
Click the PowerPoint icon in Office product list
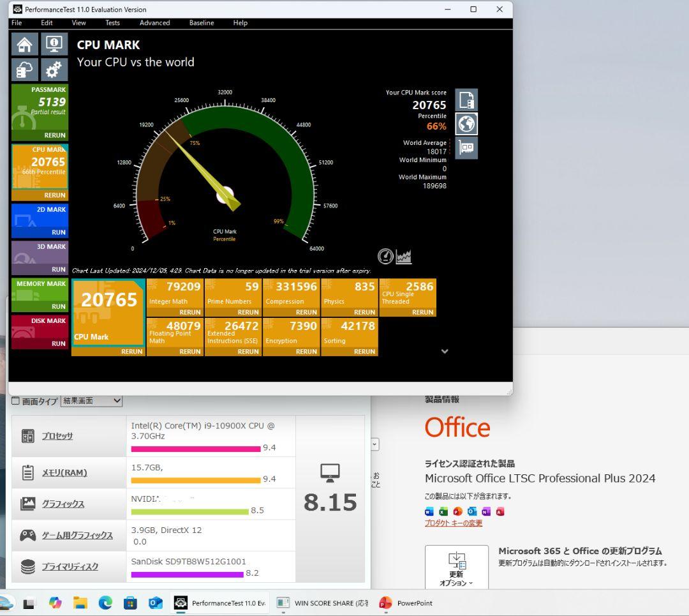[458, 511]
